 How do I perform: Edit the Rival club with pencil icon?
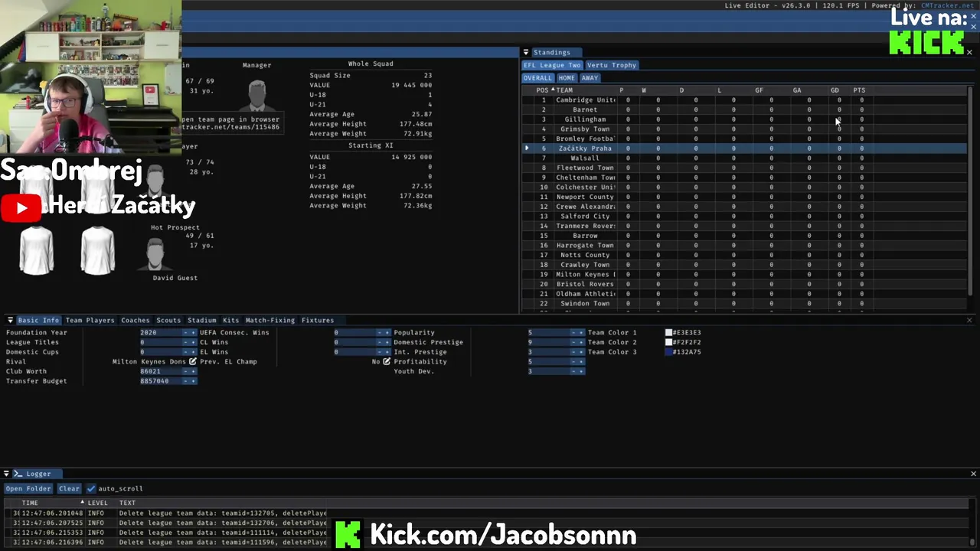pos(193,361)
